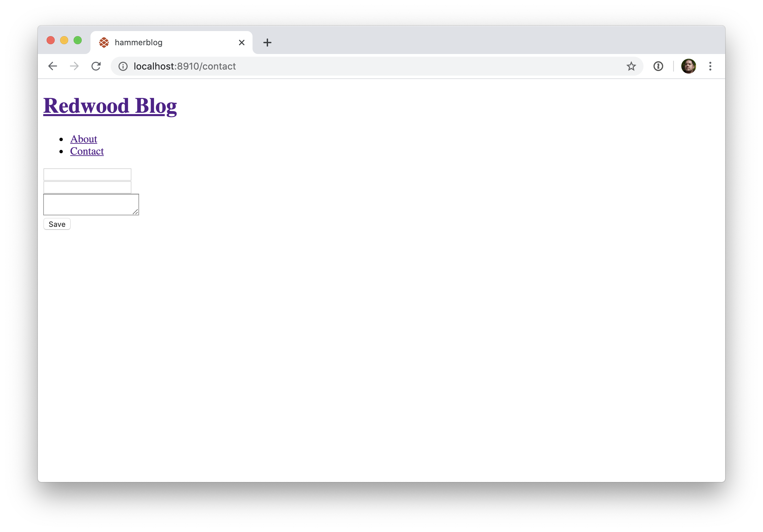Open the Chrome three-dot menu
This screenshot has height=532, width=763.
[710, 66]
